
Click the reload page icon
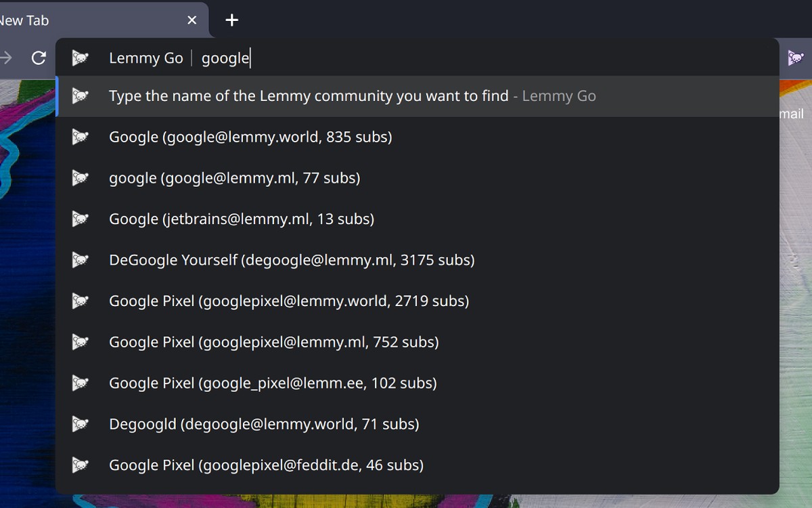[39, 58]
